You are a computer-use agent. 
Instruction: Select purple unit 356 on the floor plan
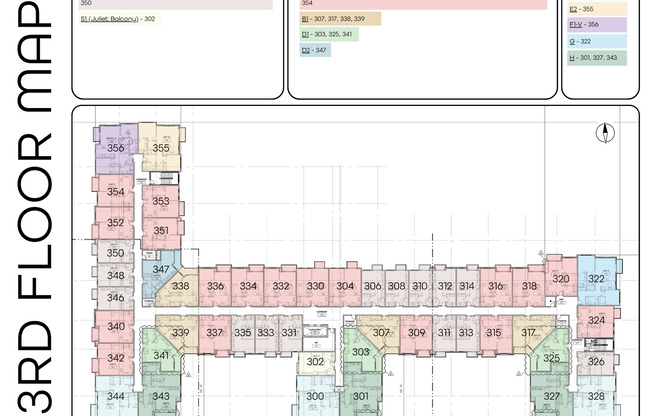point(116,148)
